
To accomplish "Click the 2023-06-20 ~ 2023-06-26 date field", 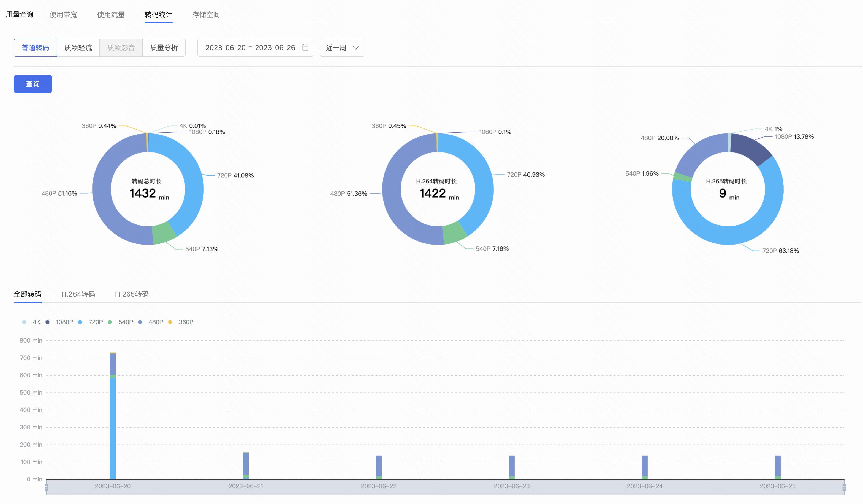I will click(256, 48).
